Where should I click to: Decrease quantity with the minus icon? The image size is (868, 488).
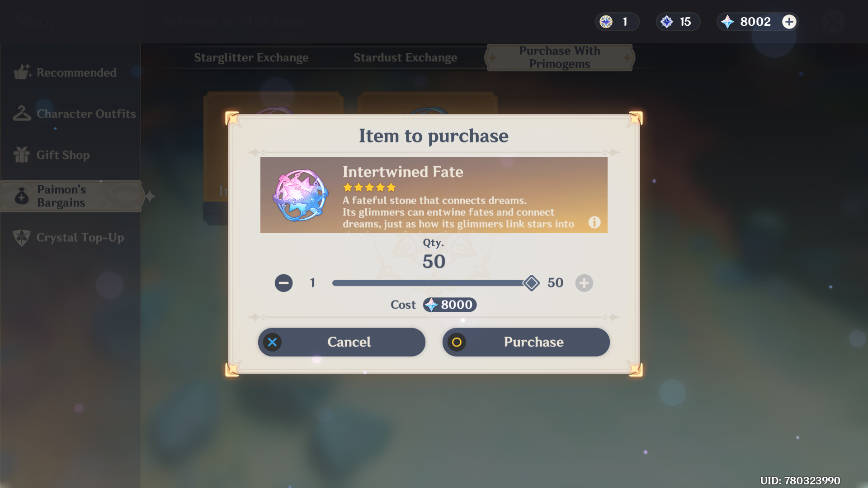[x=283, y=283]
